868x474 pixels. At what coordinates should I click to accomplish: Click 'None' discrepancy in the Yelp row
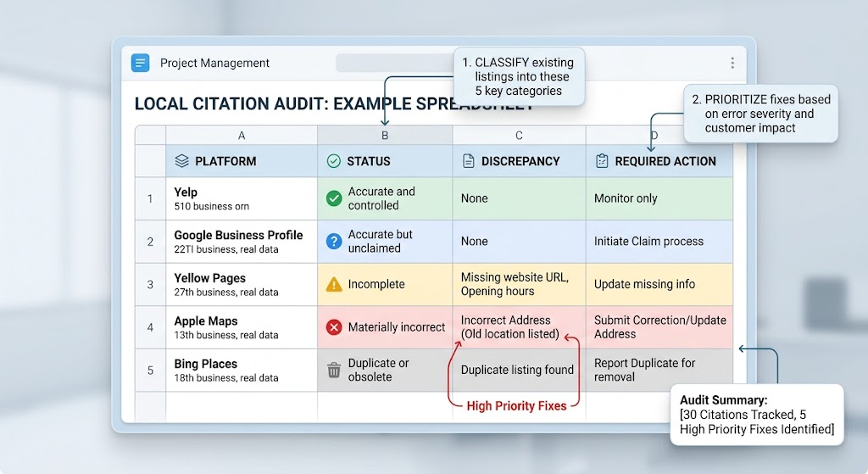[475, 198]
